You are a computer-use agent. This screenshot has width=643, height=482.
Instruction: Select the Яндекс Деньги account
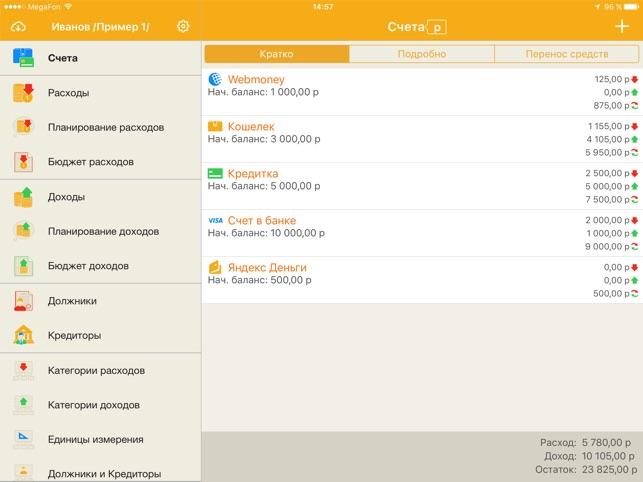click(x=422, y=280)
